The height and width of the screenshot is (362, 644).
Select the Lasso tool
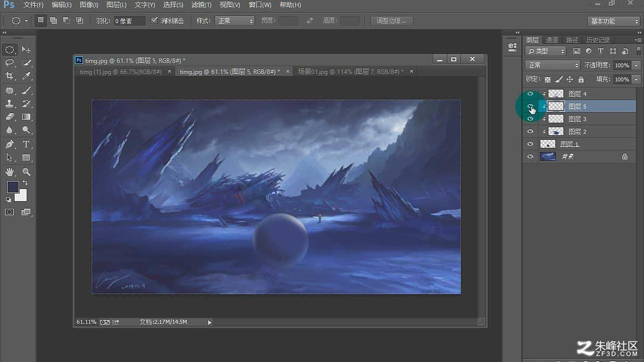click(10, 63)
